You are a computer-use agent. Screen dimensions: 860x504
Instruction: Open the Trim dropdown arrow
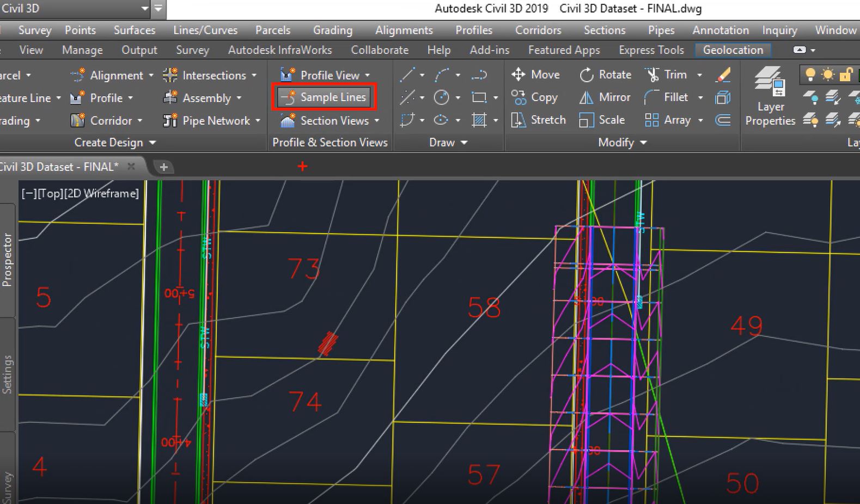click(700, 75)
